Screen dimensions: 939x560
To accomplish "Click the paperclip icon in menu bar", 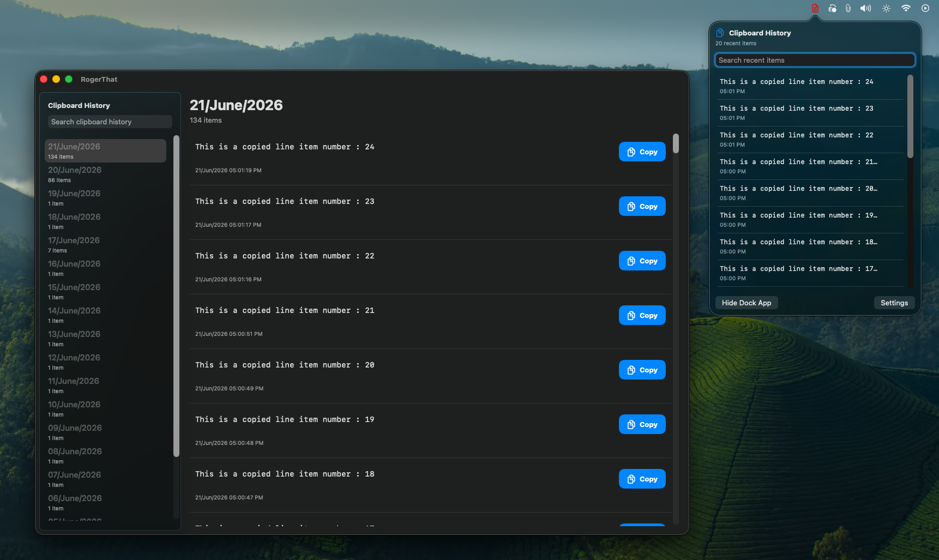I will [848, 8].
